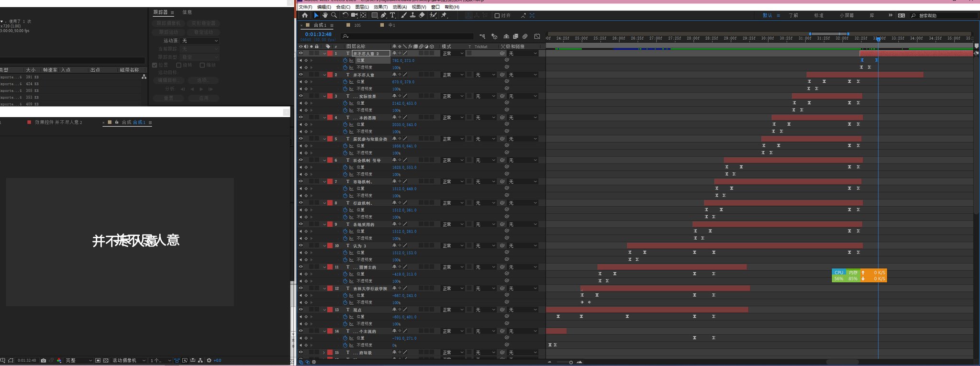The image size is (980, 366).
Task: Select the Pen tool
Action: (384, 15)
